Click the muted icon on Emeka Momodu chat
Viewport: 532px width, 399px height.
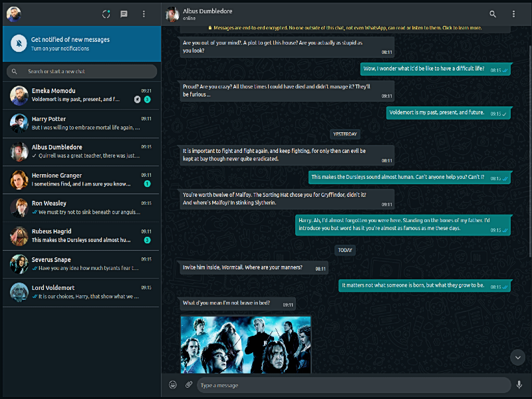137,99
